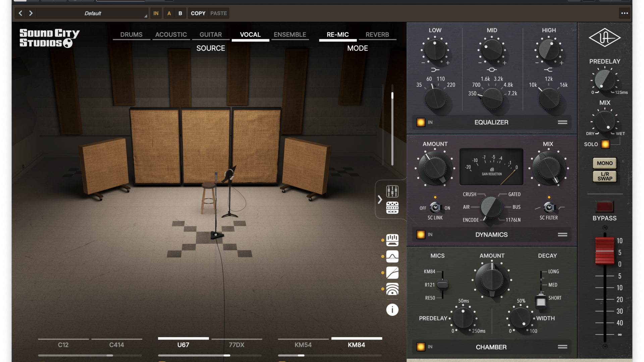Viewport: 644px width, 362px height.
Task: Select preset slot A
Action: pos(169,13)
